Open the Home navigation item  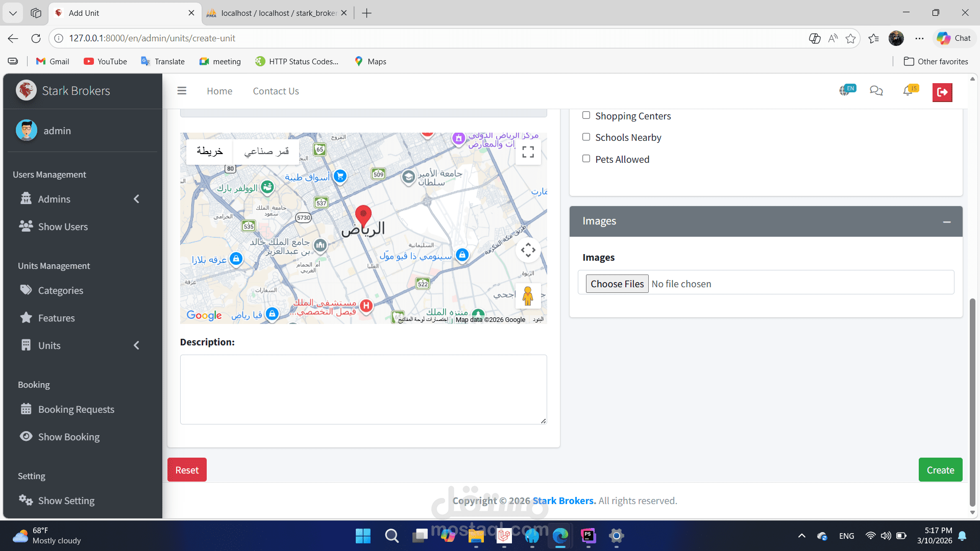click(x=219, y=91)
